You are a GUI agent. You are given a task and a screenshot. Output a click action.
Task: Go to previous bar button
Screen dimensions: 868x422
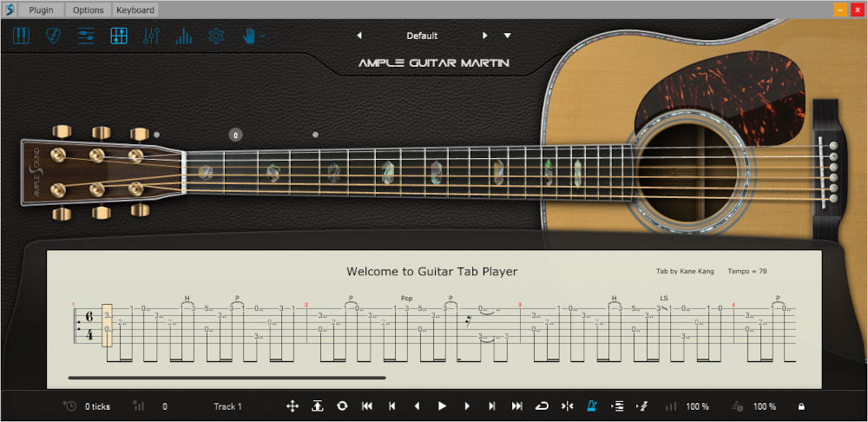pos(392,406)
